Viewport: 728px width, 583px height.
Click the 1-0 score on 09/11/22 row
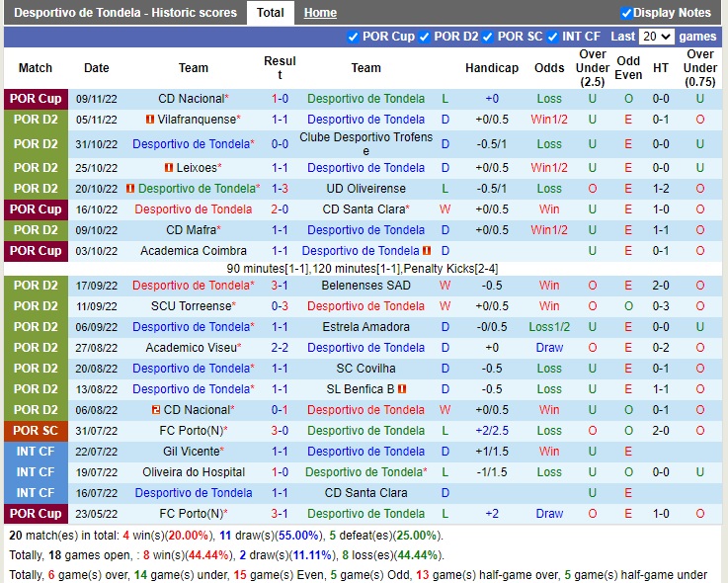pyautogui.click(x=280, y=99)
